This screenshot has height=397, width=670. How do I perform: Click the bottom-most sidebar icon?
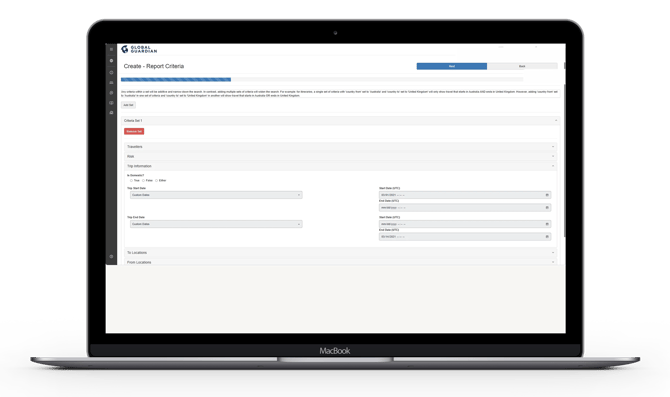(111, 256)
